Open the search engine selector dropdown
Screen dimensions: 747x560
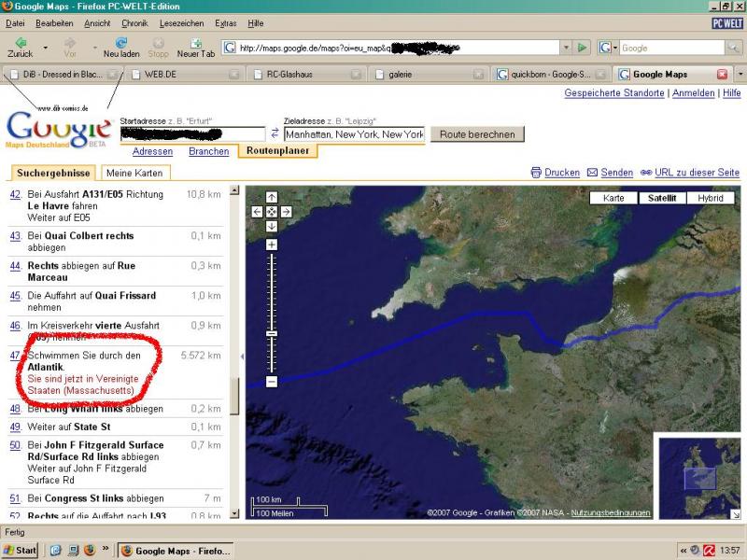610,48
